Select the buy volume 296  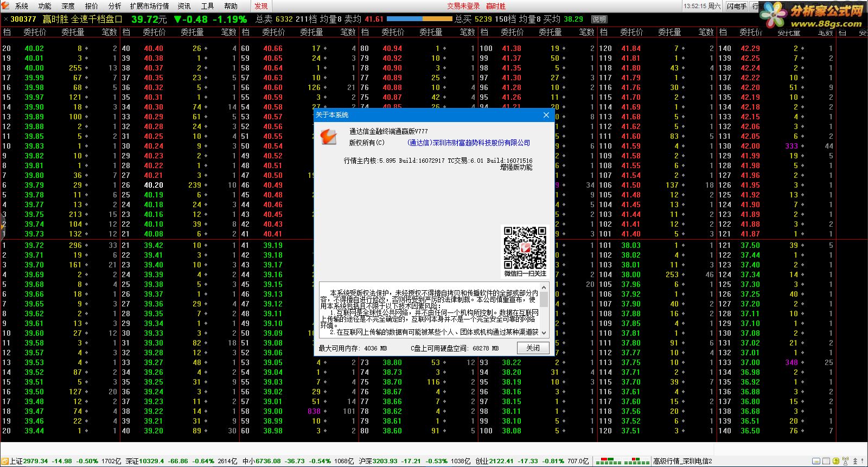point(75,245)
